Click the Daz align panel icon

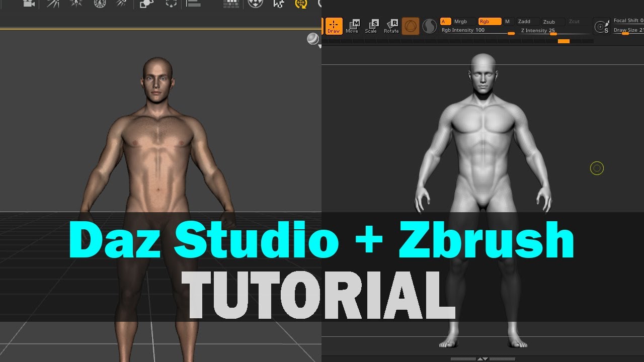193,4
